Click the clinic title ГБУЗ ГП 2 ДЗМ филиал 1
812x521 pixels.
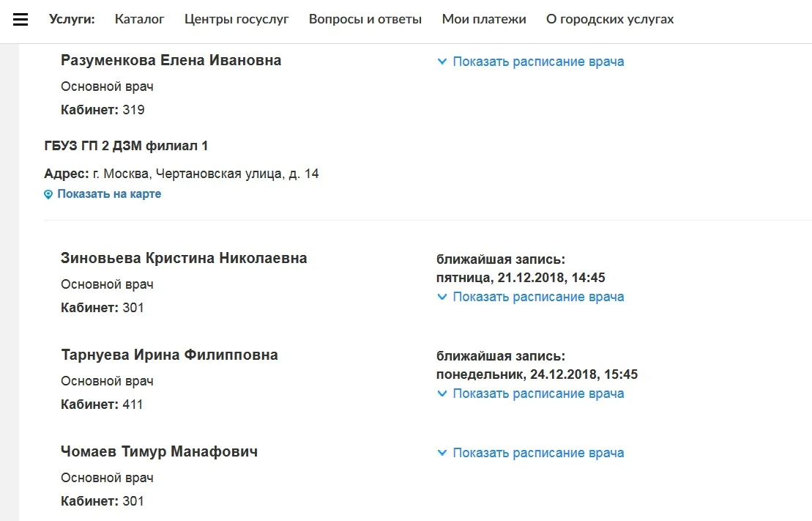pyautogui.click(x=126, y=147)
